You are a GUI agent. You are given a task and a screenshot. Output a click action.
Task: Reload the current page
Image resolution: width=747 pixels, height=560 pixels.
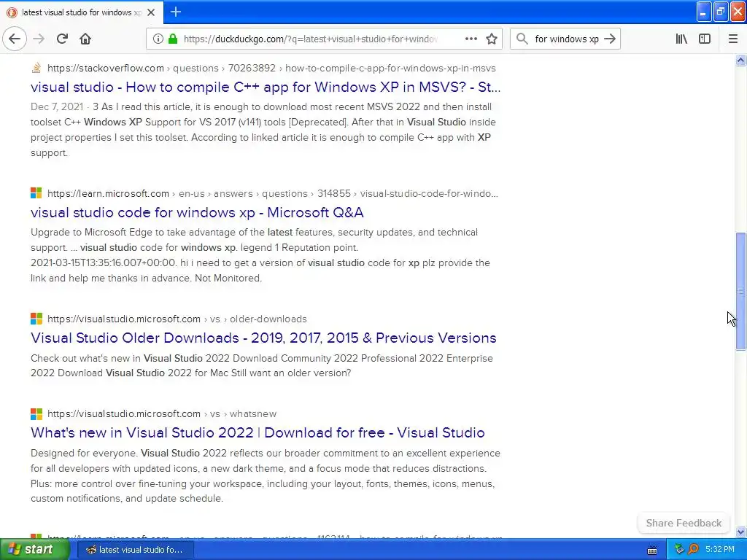tap(63, 39)
